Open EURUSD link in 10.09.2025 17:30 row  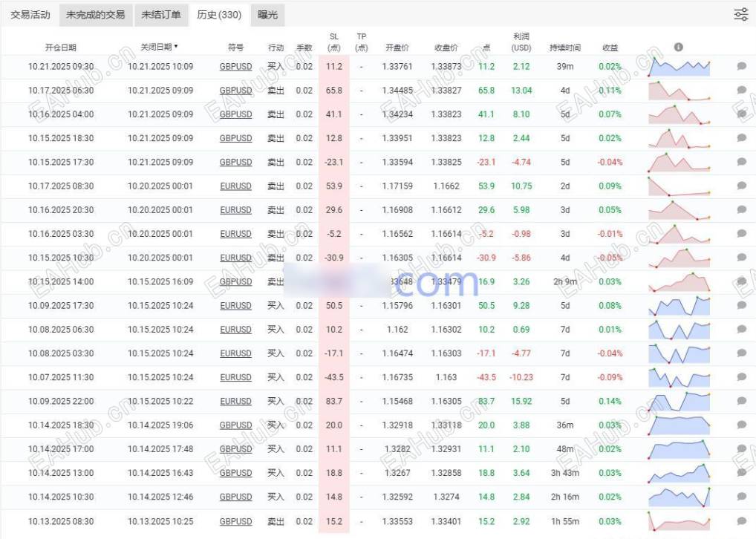click(x=235, y=306)
